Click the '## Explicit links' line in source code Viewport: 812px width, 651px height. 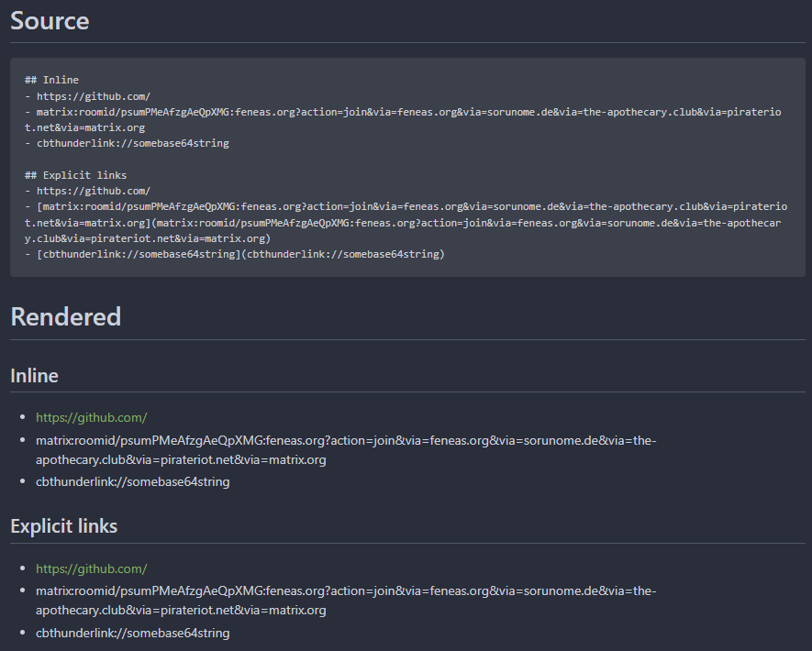click(x=75, y=175)
